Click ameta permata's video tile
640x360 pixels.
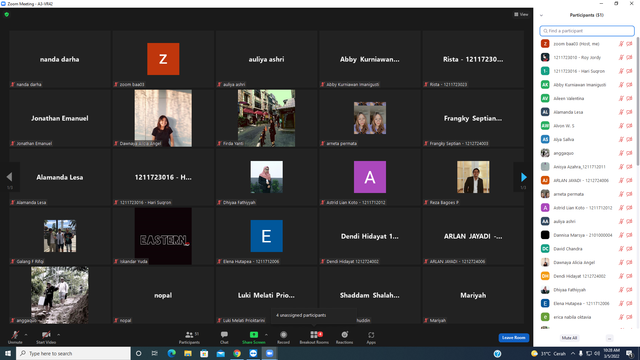pos(369,118)
